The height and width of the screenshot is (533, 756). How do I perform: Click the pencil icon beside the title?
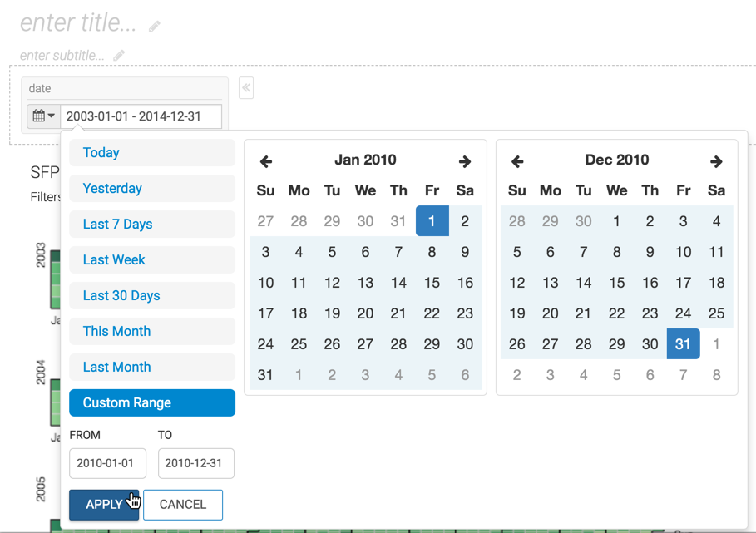coord(155,27)
